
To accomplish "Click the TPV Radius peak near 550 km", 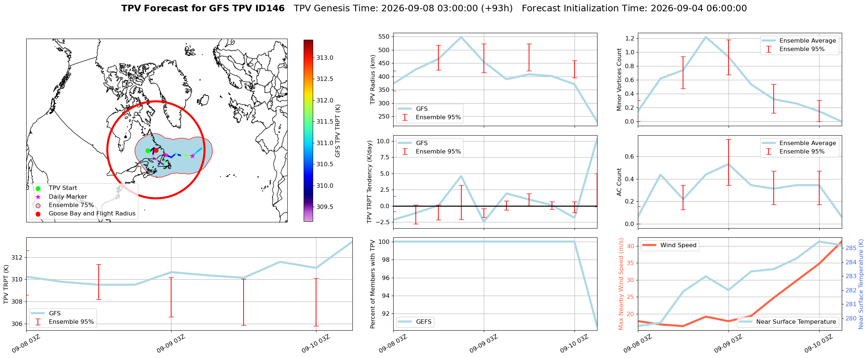I will pos(461,37).
